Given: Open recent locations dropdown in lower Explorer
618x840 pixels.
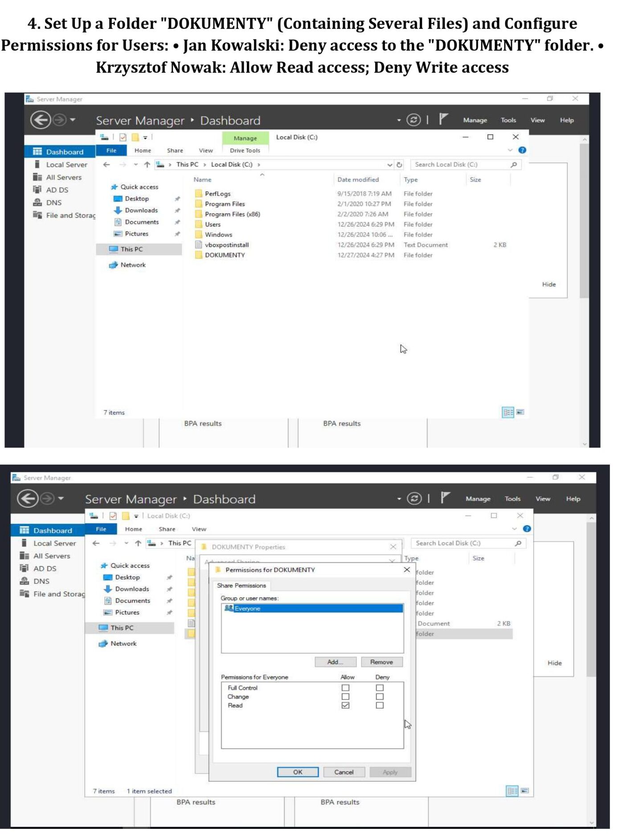Looking at the screenshot, I should [x=127, y=543].
